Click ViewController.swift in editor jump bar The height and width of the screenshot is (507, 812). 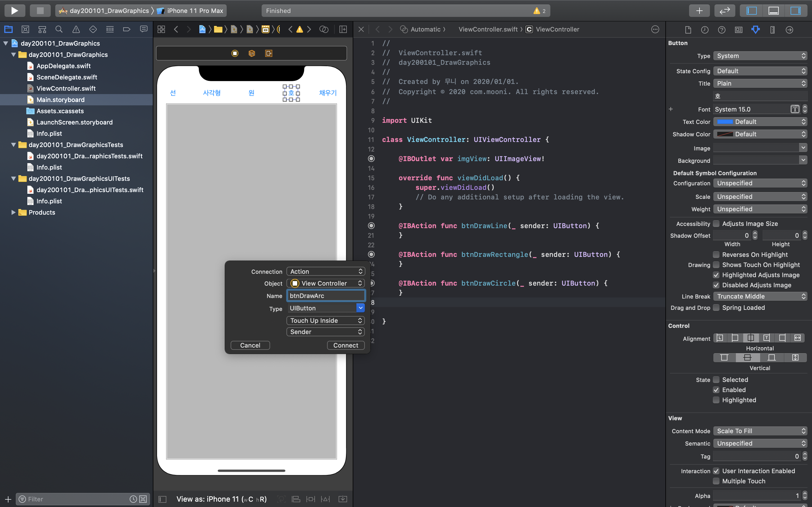point(488,30)
